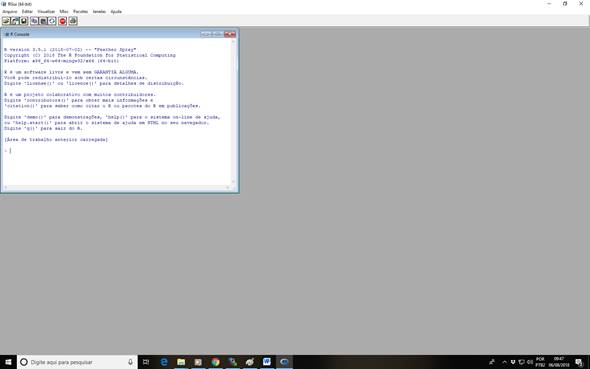Click the Open script toolbar icon
The width and height of the screenshot is (590, 369).
click(6, 21)
